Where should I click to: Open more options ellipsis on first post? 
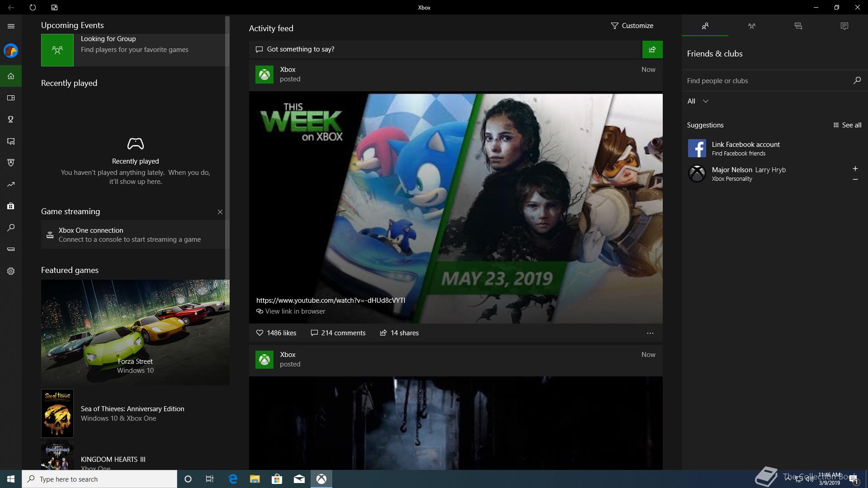pyautogui.click(x=650, y=333)
